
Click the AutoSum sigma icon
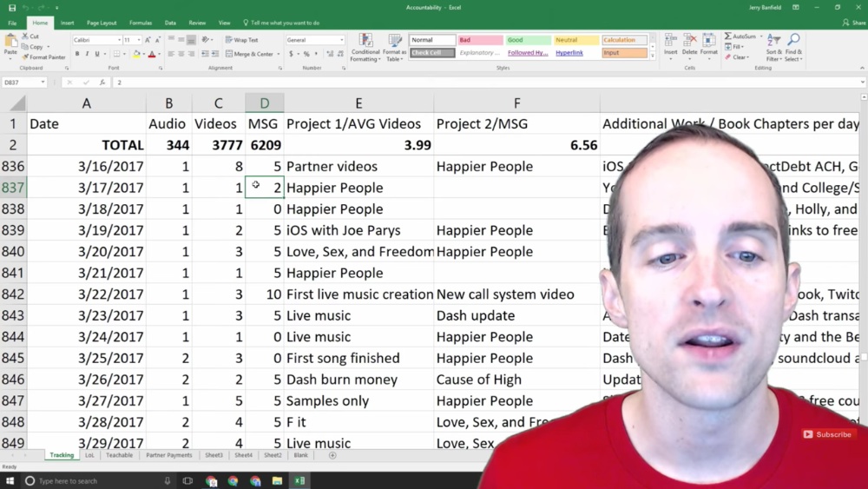pyautogui.click(x=728, y=36)
